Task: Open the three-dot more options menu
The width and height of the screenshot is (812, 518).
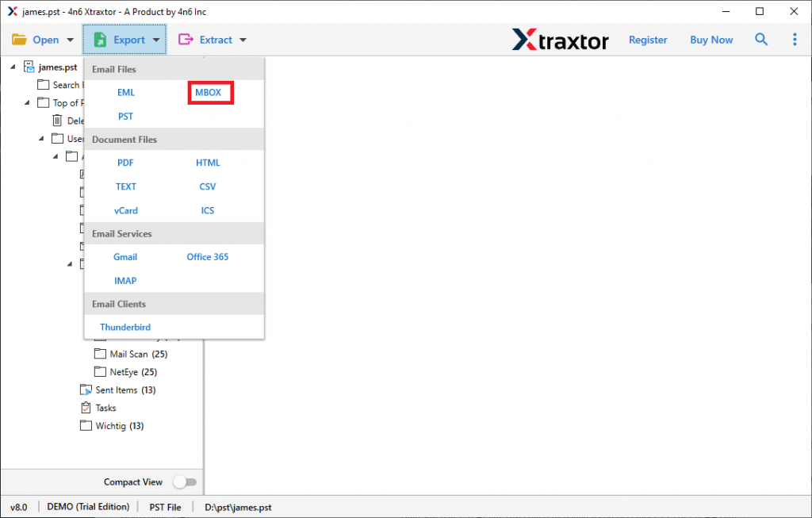Action: [x=795, y=40]
